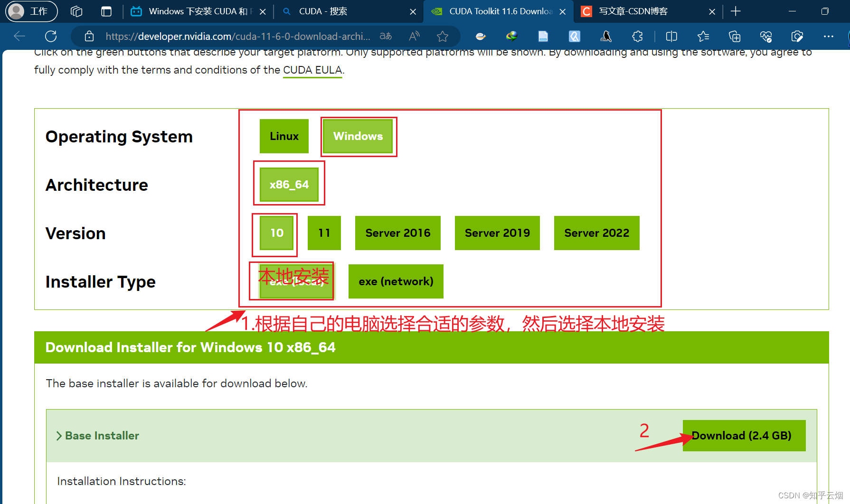This screenshot has height=504, width=850.
Task: Click the green globe download-manager extension
Action: [512, 36]
